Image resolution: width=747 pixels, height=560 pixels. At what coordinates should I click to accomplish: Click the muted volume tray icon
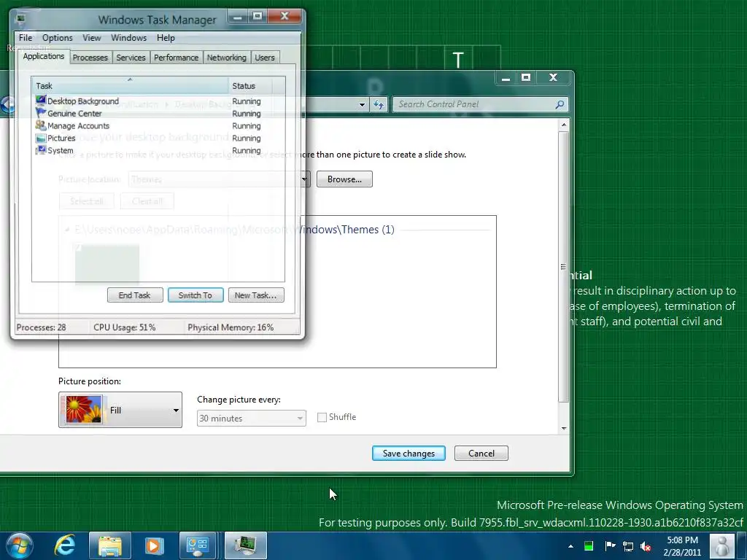pyautogui.click(x=646, y=546)
